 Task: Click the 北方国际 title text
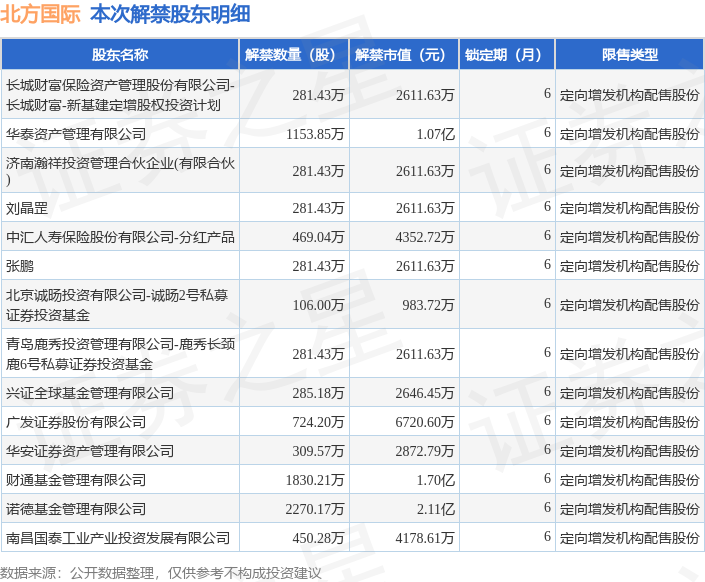[x=40, y=14]
